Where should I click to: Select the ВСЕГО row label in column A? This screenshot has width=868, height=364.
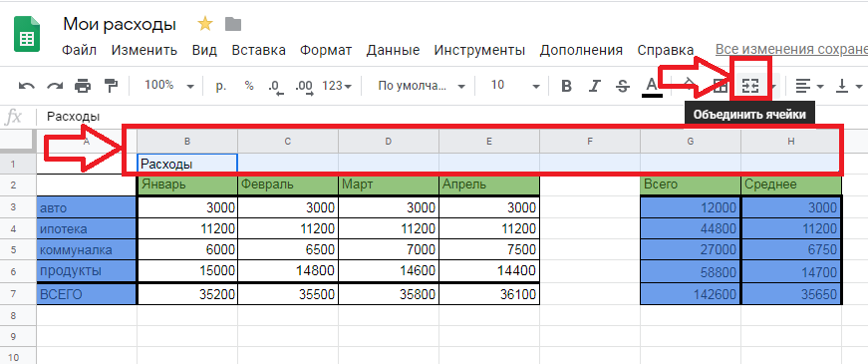87,294
